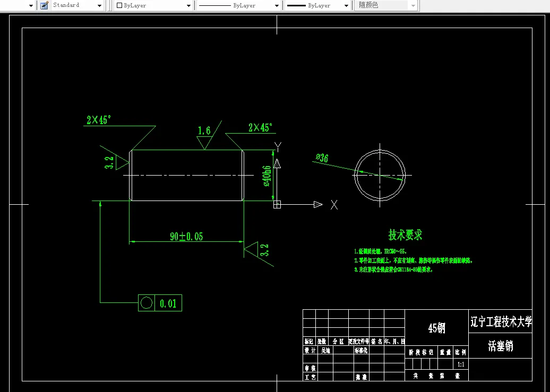550x392 pixels.
Task: Select the 辽宁工程技术大学 title text
Action: (x=501, y=321)
